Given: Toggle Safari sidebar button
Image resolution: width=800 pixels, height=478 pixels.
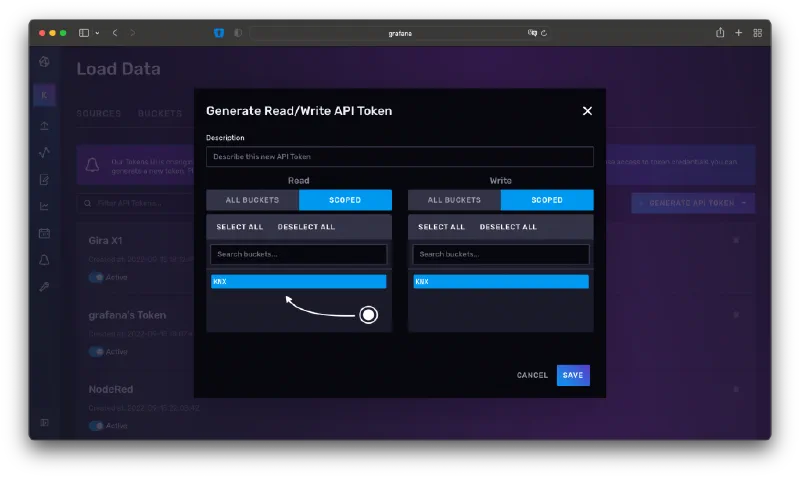Looking at the screenshot, I should point(84,33).
